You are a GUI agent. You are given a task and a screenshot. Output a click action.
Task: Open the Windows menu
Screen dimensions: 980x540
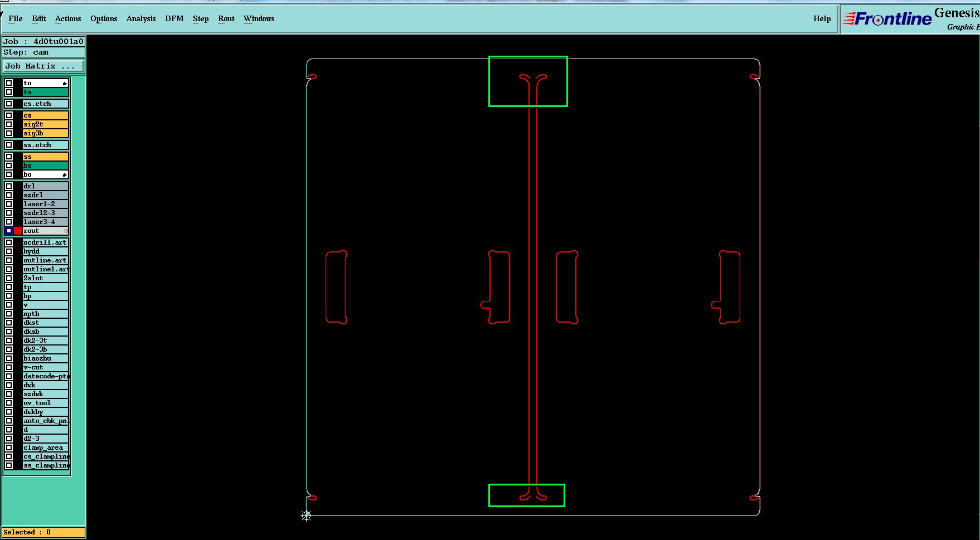point(259,18)
